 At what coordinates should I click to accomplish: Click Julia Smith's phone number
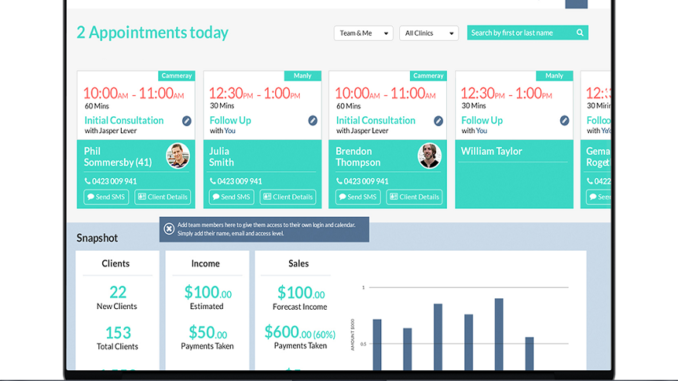point(236,181)
